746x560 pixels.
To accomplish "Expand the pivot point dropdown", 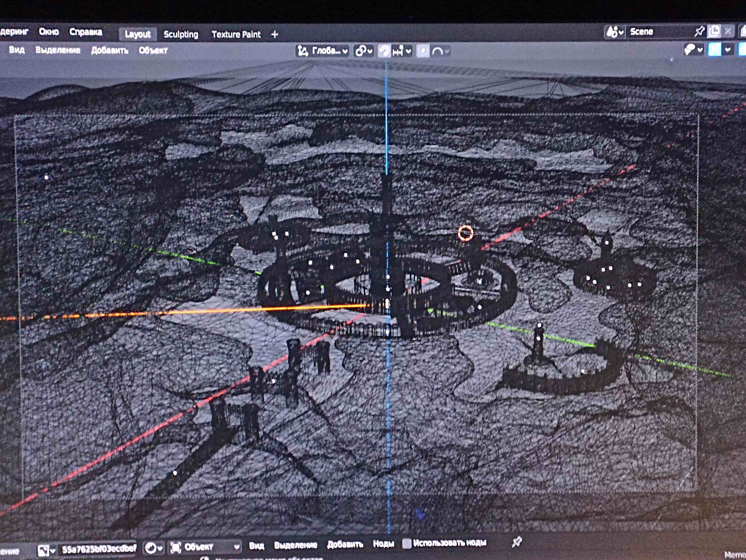I will tap(363, 51).
